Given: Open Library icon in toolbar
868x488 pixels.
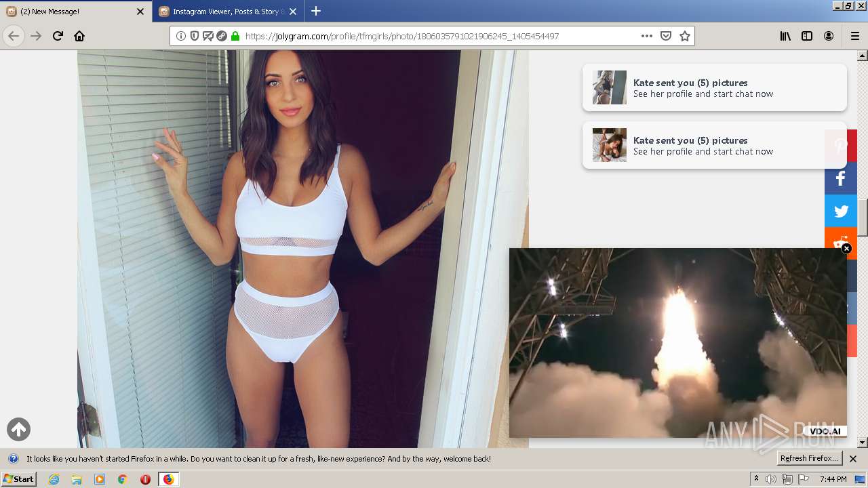Looking at the screenshot, I should click(785, 36).
